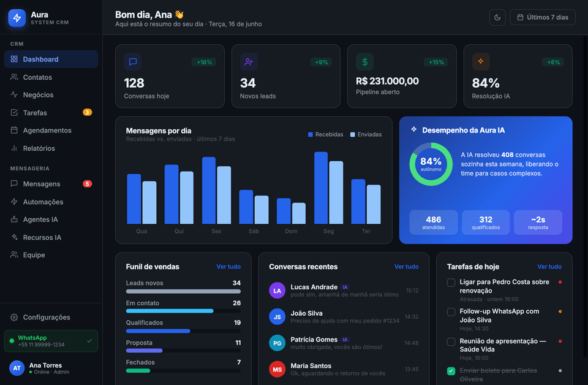Screen dimensions: 588x385
Task: Click the Relatórios bar chart icon
Action: (x=14, y=148)
